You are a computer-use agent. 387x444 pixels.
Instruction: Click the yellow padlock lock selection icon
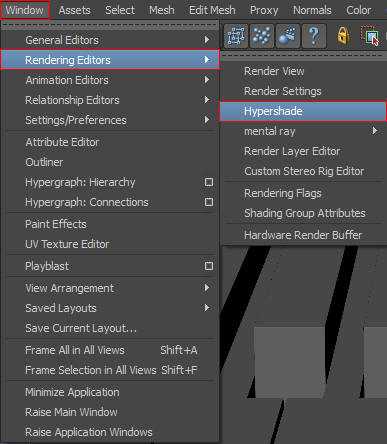pyautogui.click(x=343, y=36)
